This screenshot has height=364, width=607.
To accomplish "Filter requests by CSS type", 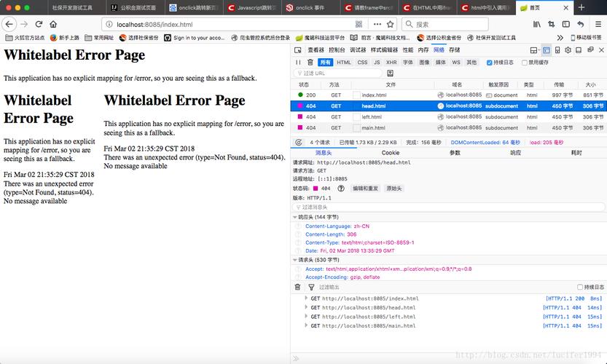I will pos(362,63).
